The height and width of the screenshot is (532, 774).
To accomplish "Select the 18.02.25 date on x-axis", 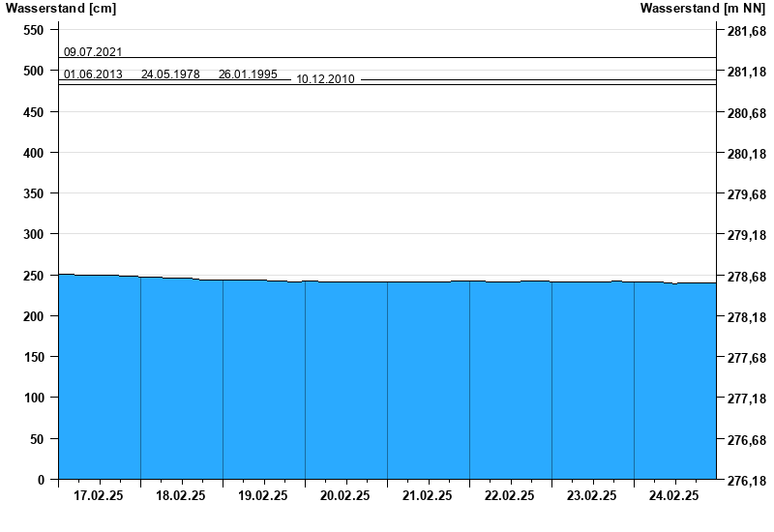I will coord(181,496).
